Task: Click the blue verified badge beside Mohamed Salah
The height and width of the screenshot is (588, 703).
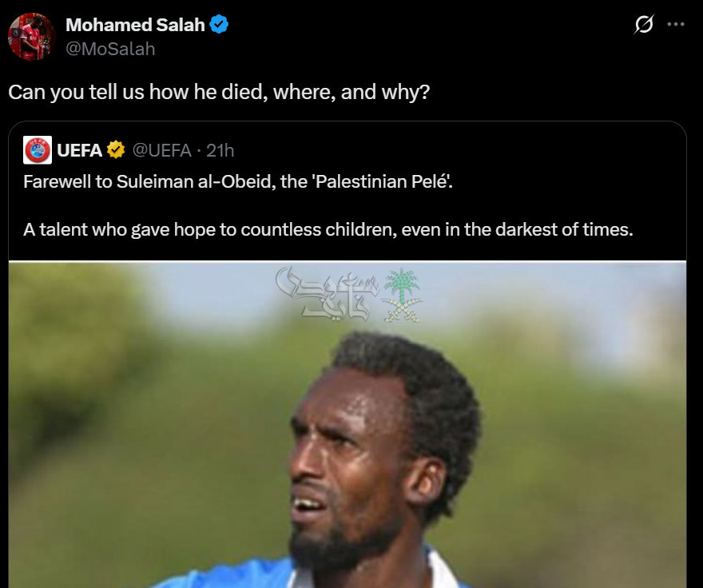Action: (219, 24)
